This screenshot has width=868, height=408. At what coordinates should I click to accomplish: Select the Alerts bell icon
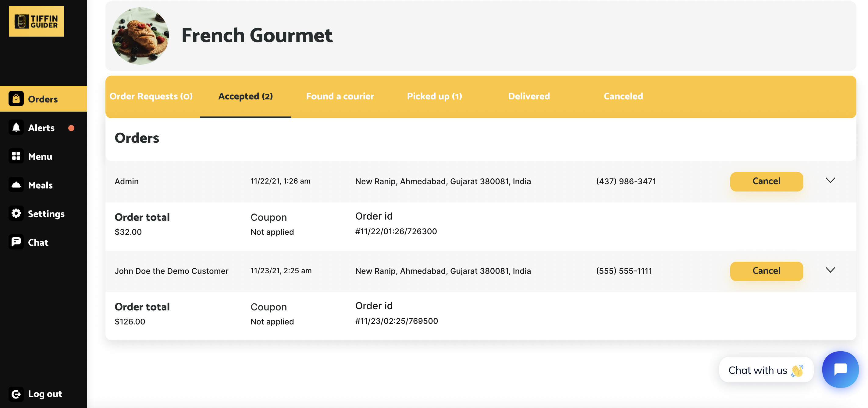pos(16,127)
